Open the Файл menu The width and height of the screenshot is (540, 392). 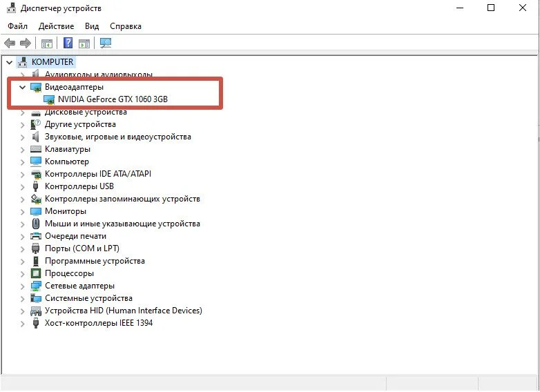[17, 26]
